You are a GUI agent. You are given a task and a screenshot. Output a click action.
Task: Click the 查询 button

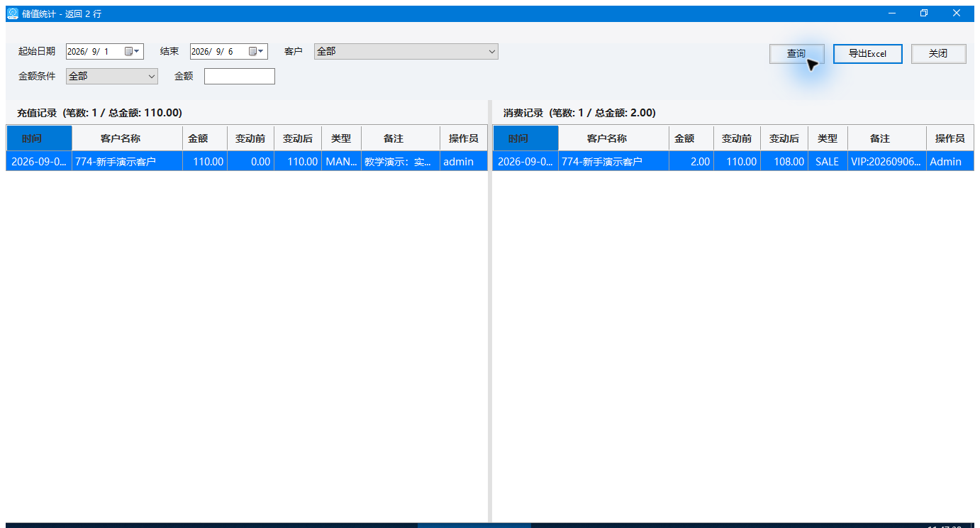tap(796, 54)
